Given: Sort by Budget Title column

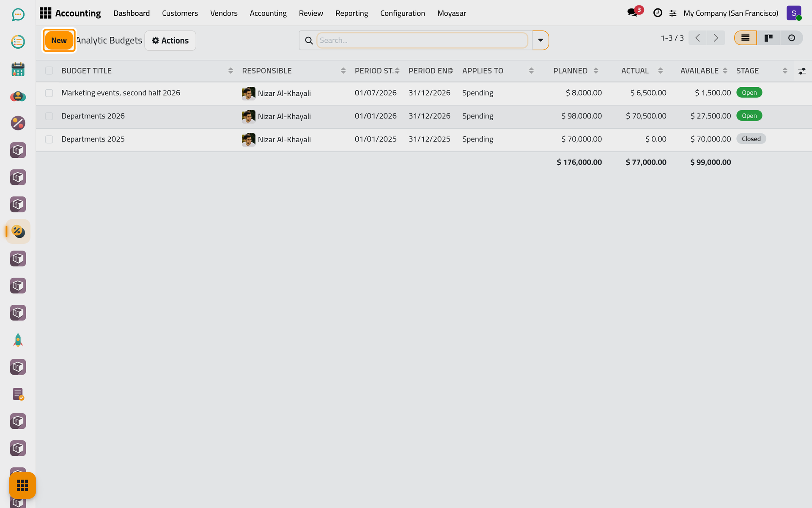Looking at the screenshot, I should pyautogui.click(x=147, y=71).
